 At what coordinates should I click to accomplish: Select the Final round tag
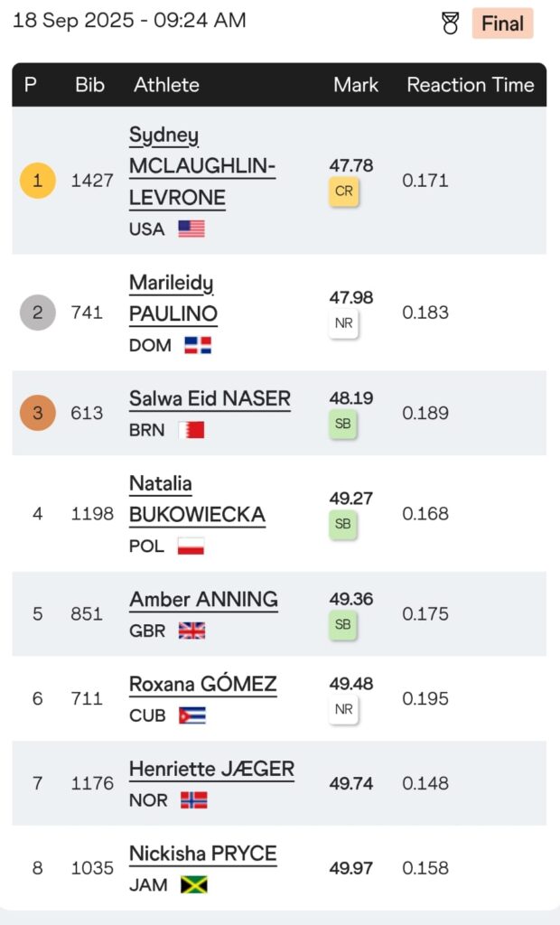[x=502, y=23]
